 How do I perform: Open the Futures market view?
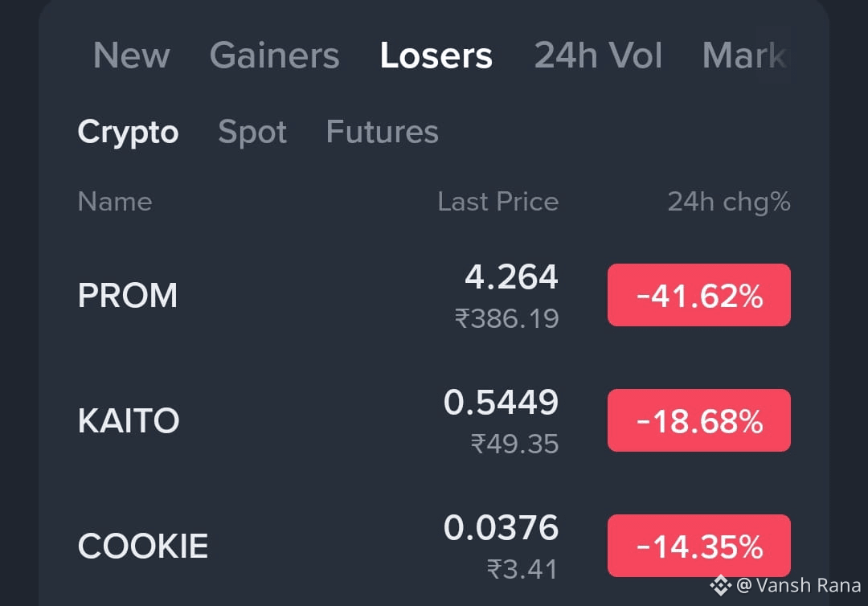(x=382, y=132)
